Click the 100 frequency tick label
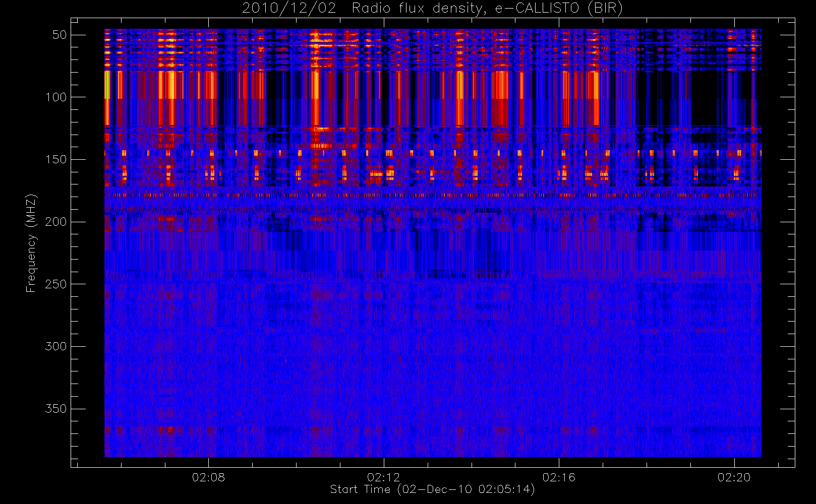 [56, 97]
